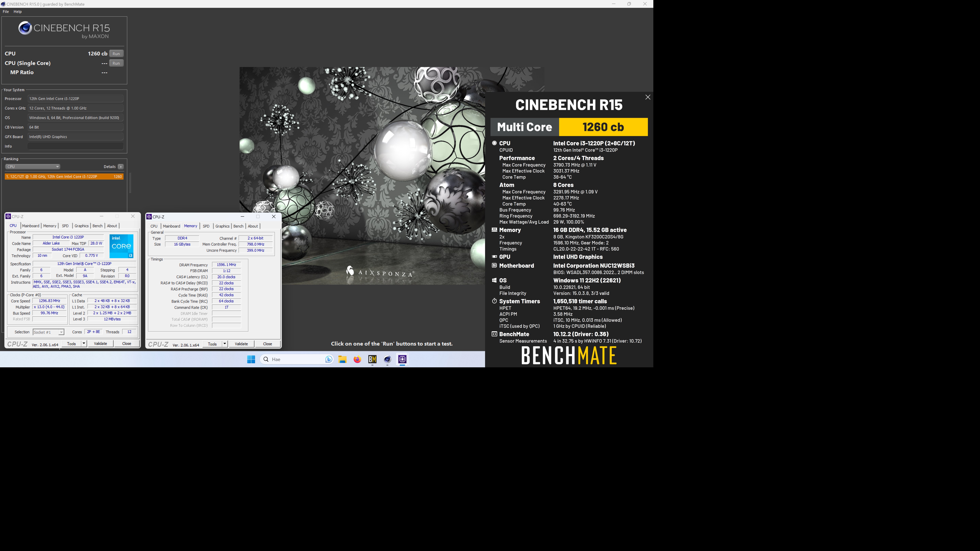Click CAS# Latency 20.0 clocks value
This screenshot has height=551, width=980.
pos(226,277)
